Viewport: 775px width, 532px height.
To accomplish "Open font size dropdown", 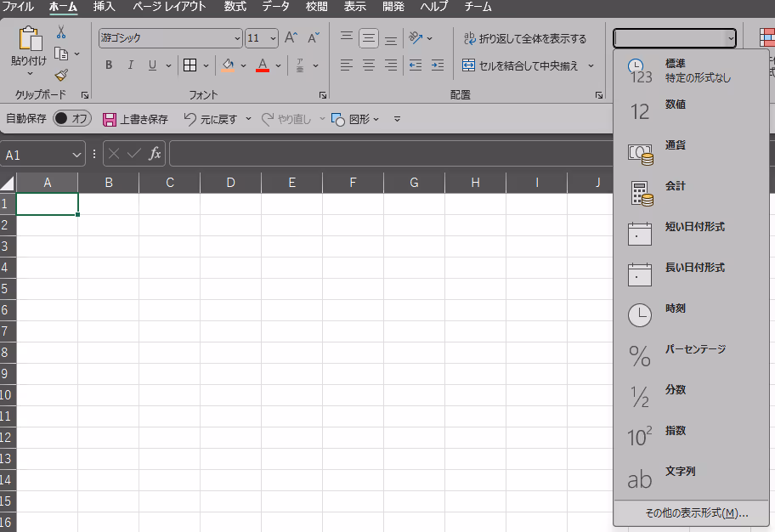I will pos(273,38).
